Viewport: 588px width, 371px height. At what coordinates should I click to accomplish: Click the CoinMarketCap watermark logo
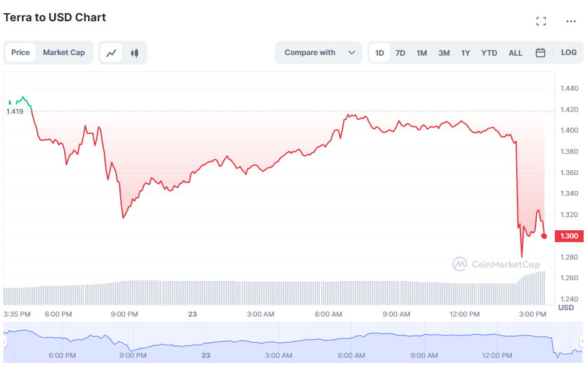[496, 264]
